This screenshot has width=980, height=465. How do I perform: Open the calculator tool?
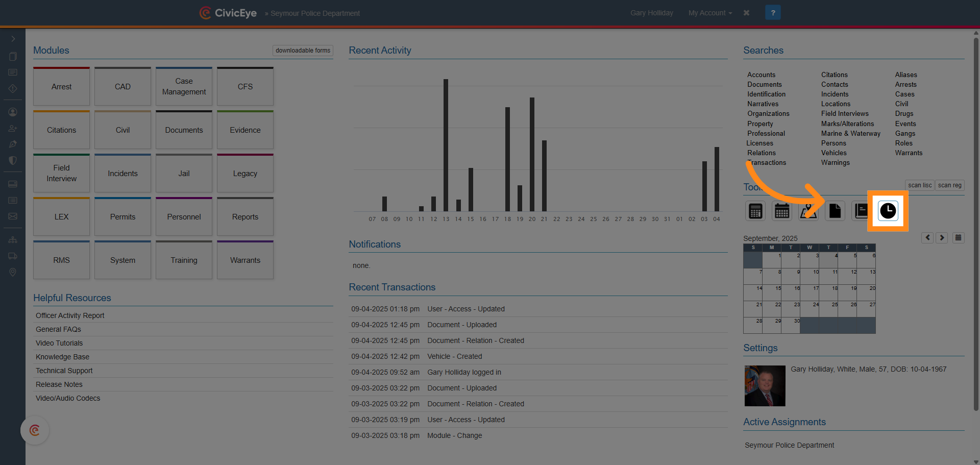click(755, 211)
